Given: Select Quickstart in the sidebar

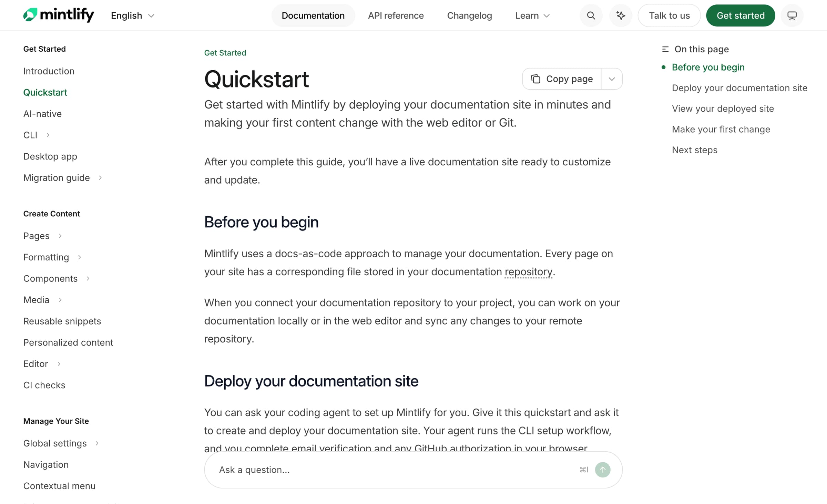Looking at the screenshot, I should (45, 92).
